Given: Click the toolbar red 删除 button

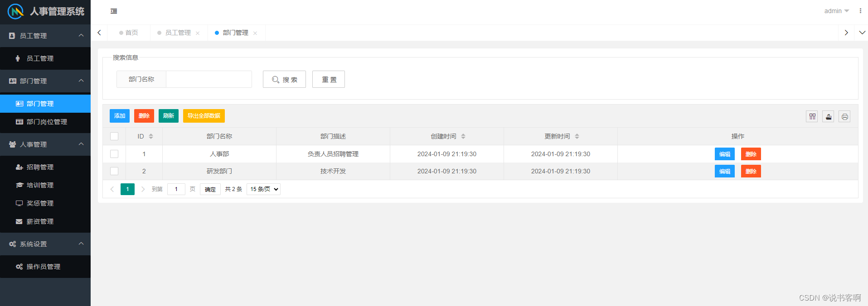Looking at the screenshot, I should pos(144,116).
